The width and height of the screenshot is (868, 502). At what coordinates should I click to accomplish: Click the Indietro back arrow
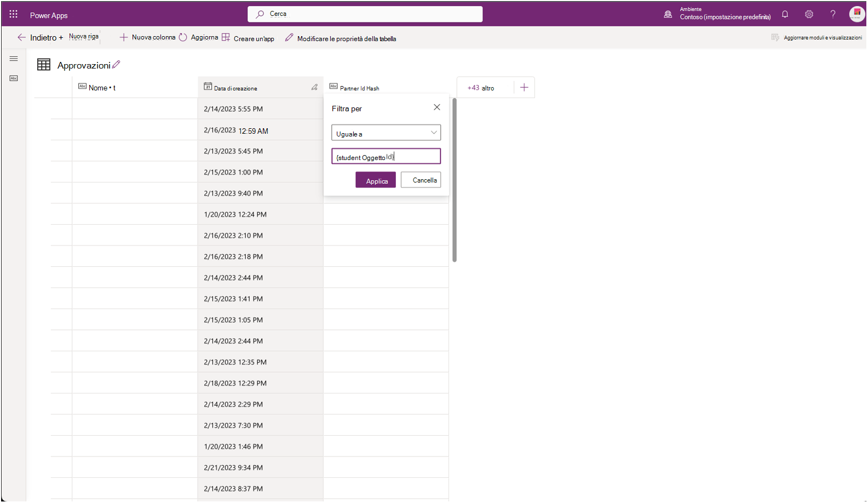pyautogui.click(x=21, y=37)
